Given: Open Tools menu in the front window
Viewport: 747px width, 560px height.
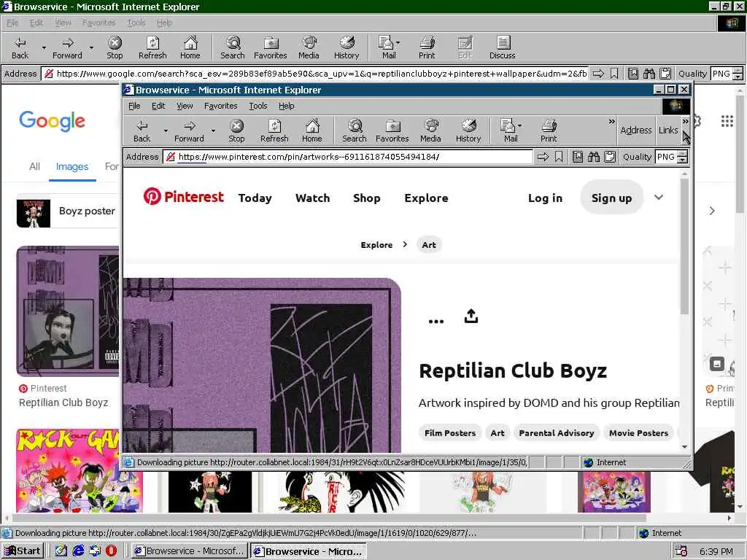Looking at the screenshot, I should (258, 106).
